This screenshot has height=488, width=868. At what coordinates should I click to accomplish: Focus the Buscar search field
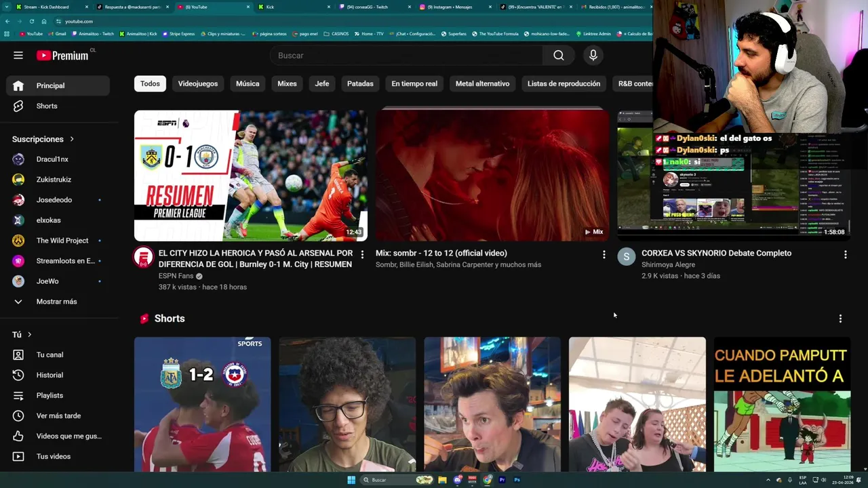click(407, 56)
